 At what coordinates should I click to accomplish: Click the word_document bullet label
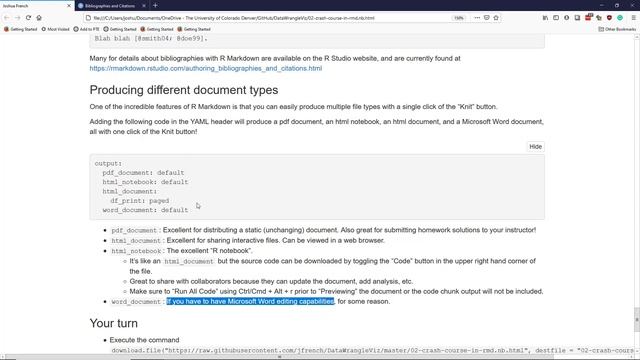click(x=136, y=302)
